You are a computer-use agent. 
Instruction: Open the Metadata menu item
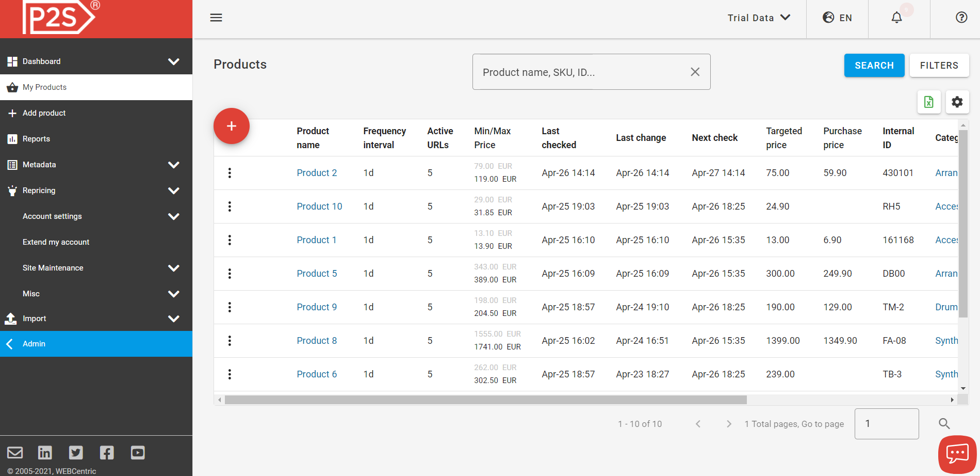click(x=39, y=164)
